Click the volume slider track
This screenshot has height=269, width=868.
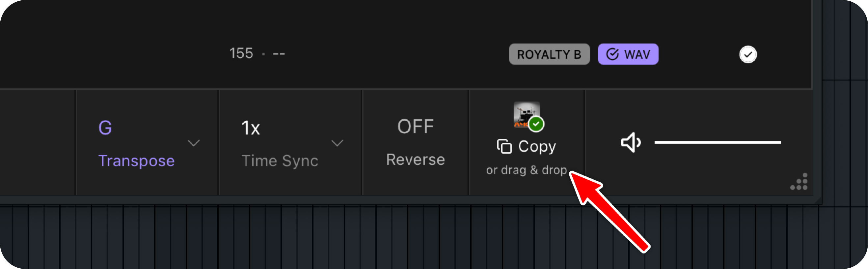[x=718, y=142]
